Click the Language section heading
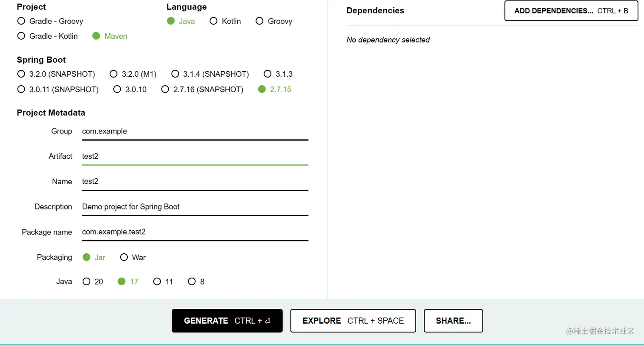 pyautogui.click(x=187, y=7)
